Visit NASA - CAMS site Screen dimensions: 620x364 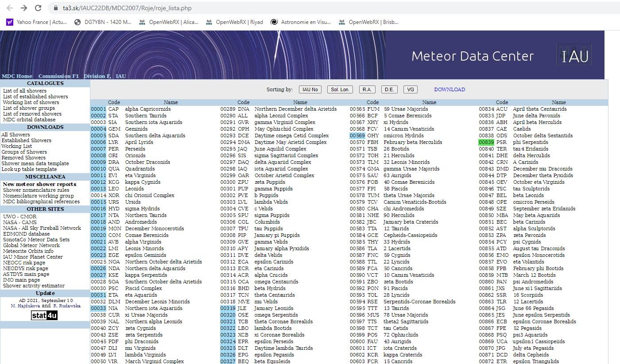point(20,222)
